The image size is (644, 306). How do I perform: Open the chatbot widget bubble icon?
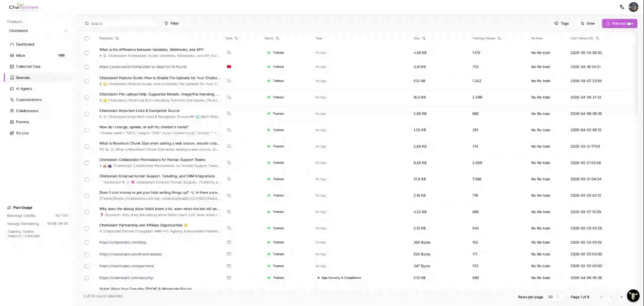[633, 295]
